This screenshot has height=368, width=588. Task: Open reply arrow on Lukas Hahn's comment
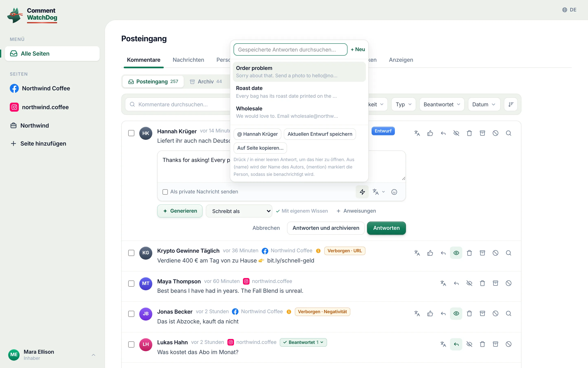[456, 344]
